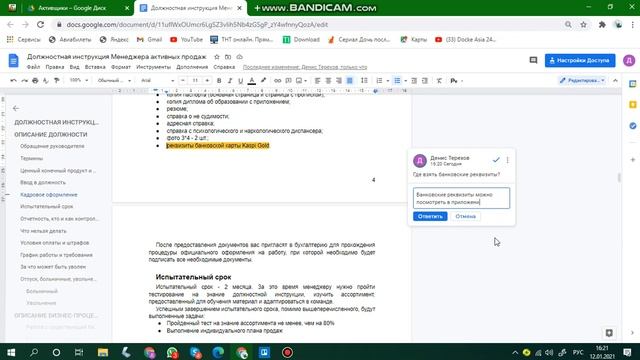The image size is (640, 360).
Task: Decrease the indent
Action: coord(414,81)
